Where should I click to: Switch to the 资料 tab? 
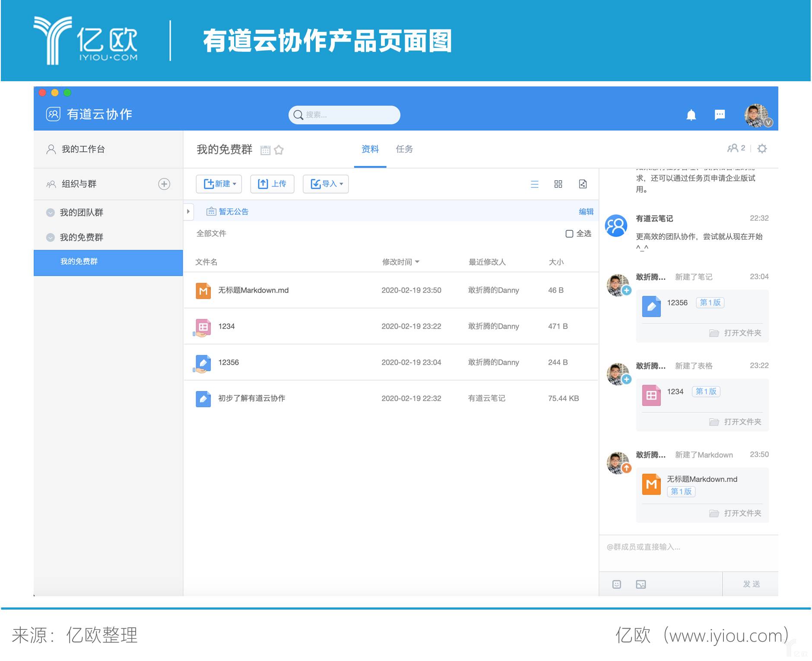coord(370,149)
